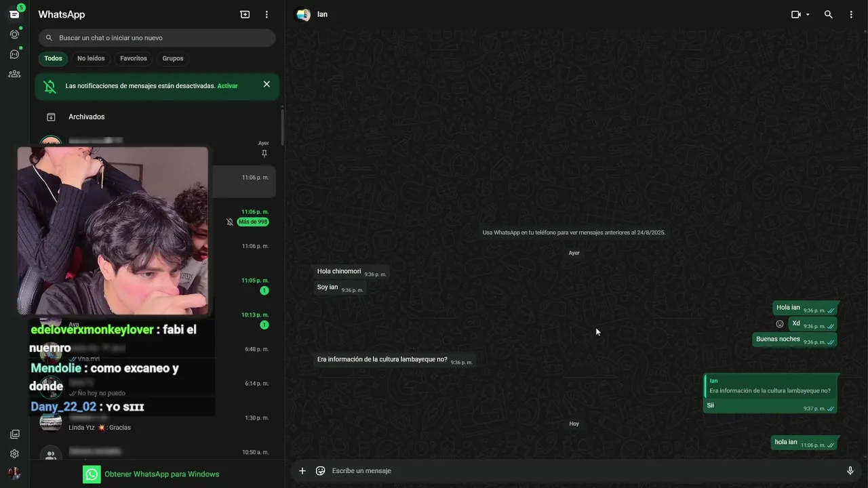
Task: Open the attach plus icon
Action: [302, 471]
